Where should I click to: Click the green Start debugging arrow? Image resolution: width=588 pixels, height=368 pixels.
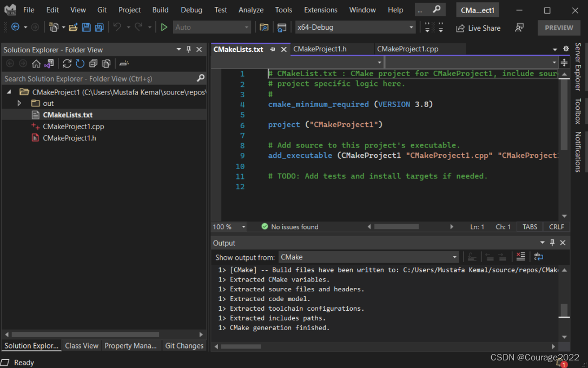[x=164, y=28]
